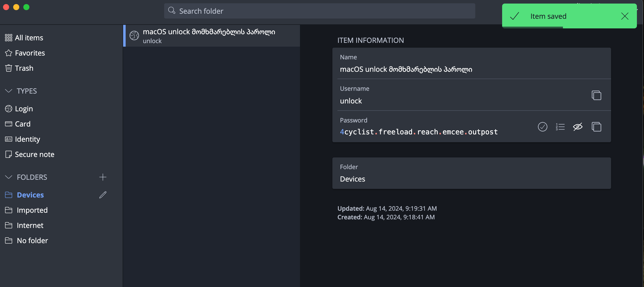Open the Imported folder
This screenshot has width=644, height=287.
(x=32, y=210)
